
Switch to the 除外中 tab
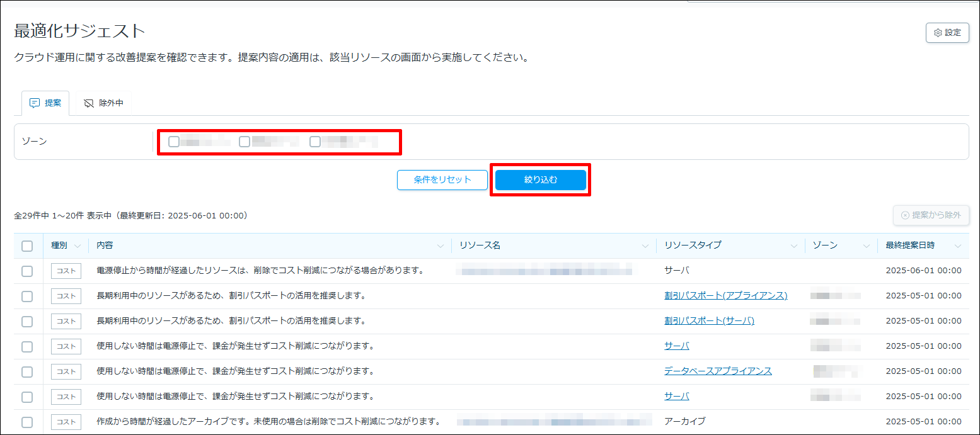pyautogui.click(x=103, y=103)
